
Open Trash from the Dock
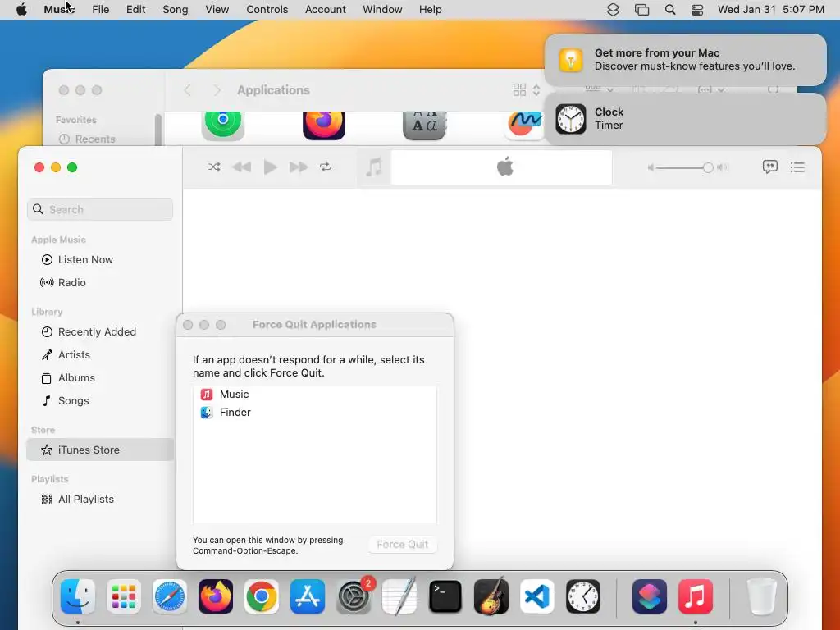point(762,596)
